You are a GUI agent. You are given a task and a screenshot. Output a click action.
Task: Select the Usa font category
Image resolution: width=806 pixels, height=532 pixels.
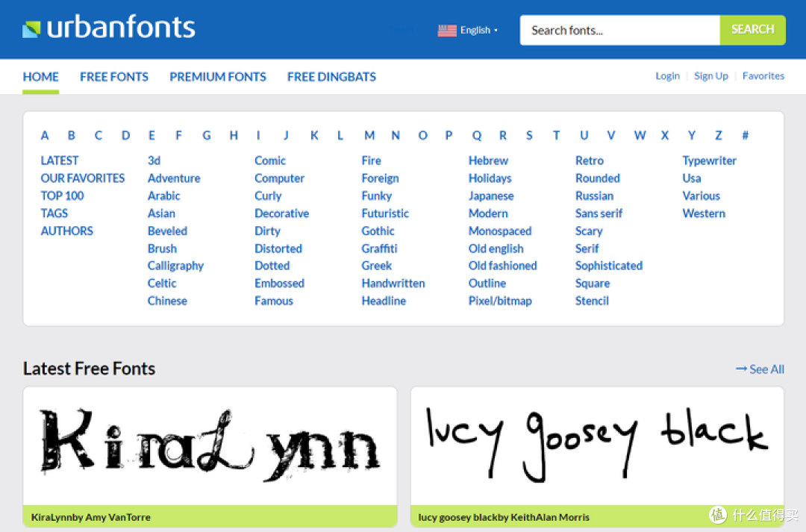tap(691, 178)
